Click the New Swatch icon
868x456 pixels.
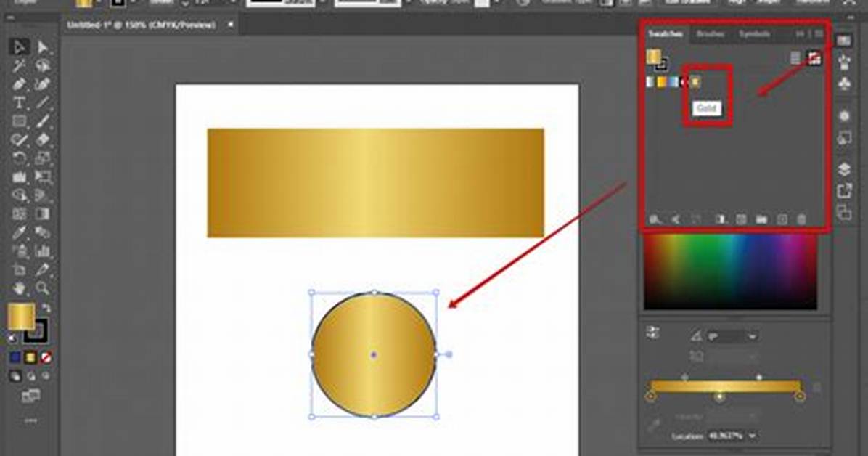pos(782,219)
